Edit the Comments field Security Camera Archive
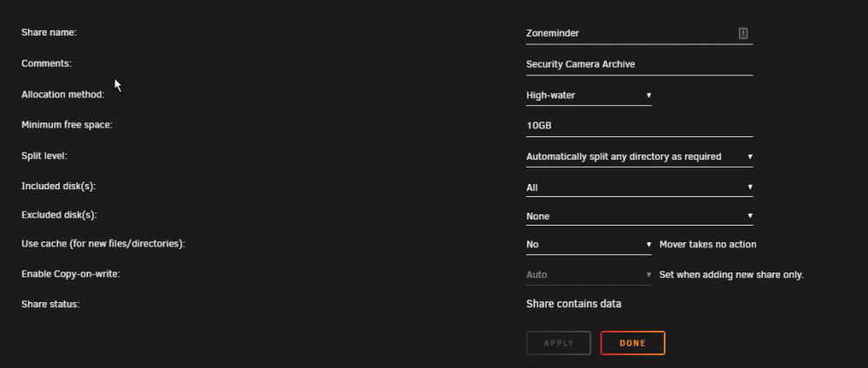868x368 pixels. pyautogui.click(x=640, y=64)
